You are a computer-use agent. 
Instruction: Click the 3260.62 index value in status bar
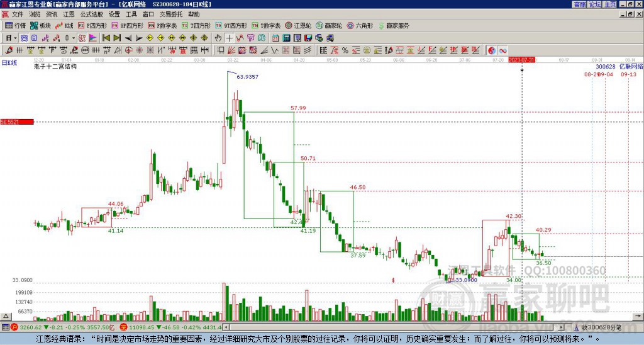31,328
